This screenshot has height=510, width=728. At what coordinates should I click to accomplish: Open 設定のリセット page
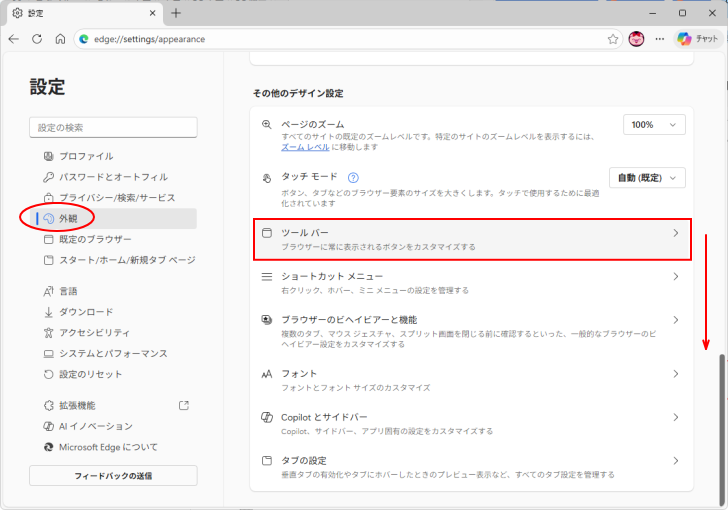click(113, 374)
